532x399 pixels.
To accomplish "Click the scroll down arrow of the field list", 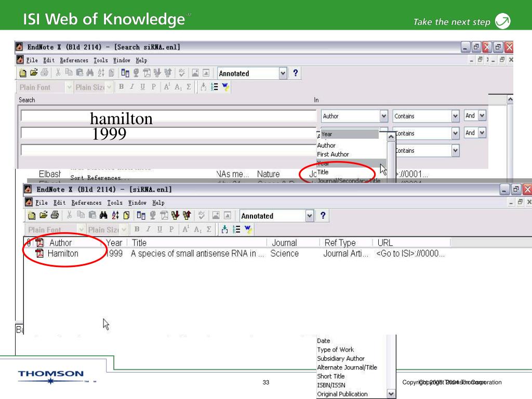I will pos(391,394).
